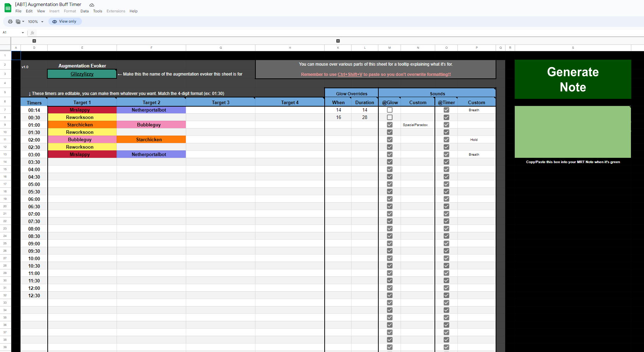
Task: Click the Reworksoon cell at 02:30
Action: tap(82, 147)
